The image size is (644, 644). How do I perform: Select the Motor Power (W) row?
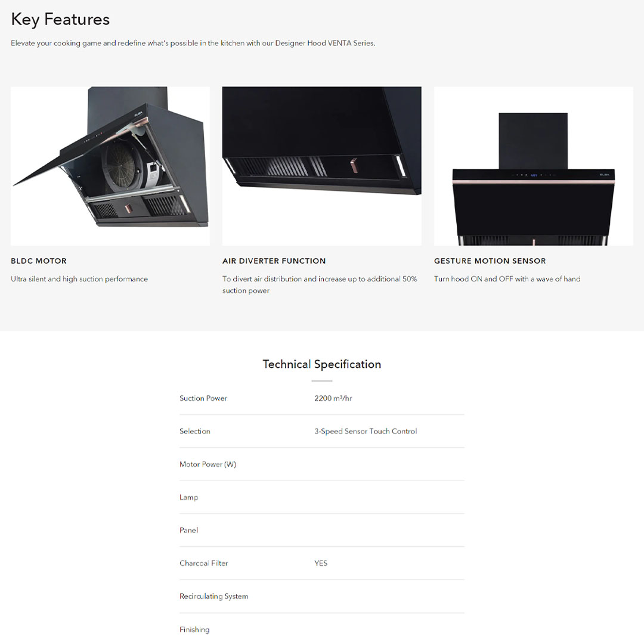click(x=322, y=464)
